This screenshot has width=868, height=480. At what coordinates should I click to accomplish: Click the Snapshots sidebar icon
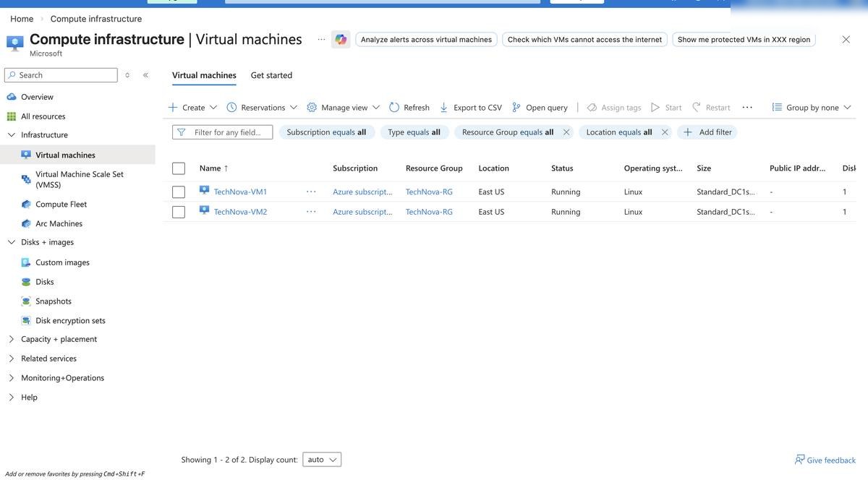coord(26,301)
